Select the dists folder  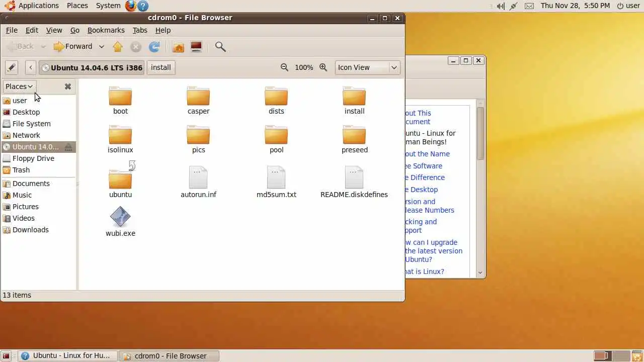point(276,101)
